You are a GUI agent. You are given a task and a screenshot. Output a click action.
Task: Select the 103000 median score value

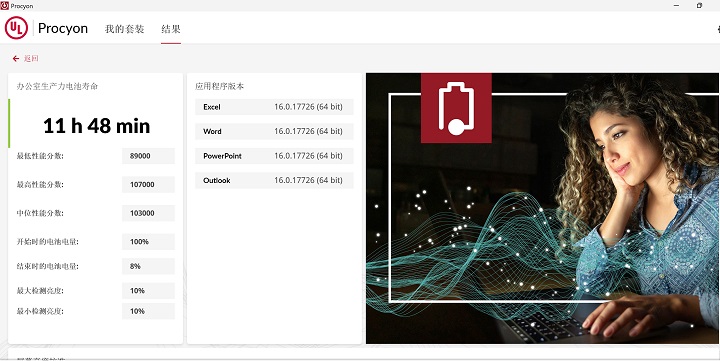148,213
